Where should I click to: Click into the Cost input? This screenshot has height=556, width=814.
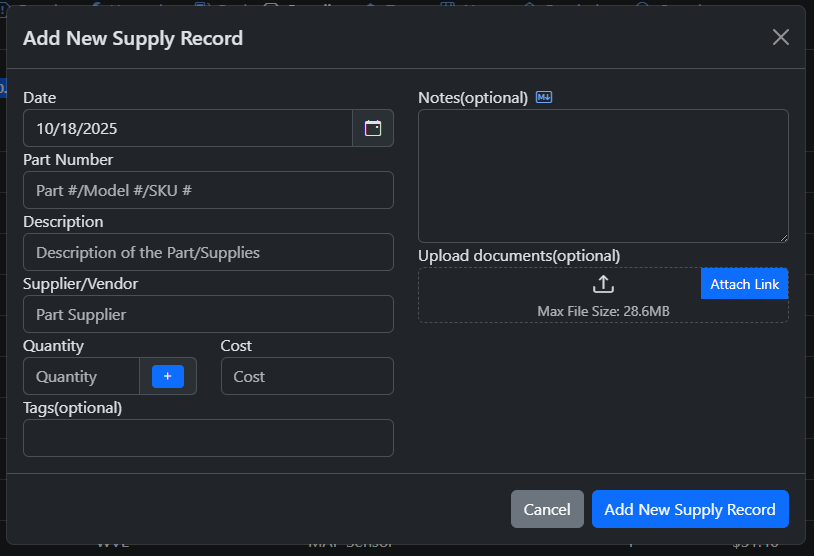[307, 376]
